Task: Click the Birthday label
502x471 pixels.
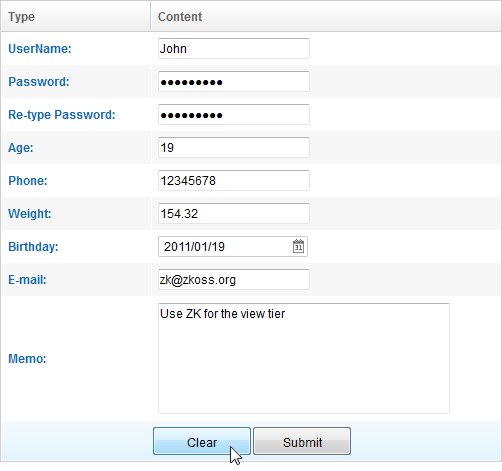Action: click(x=33, y=247)
